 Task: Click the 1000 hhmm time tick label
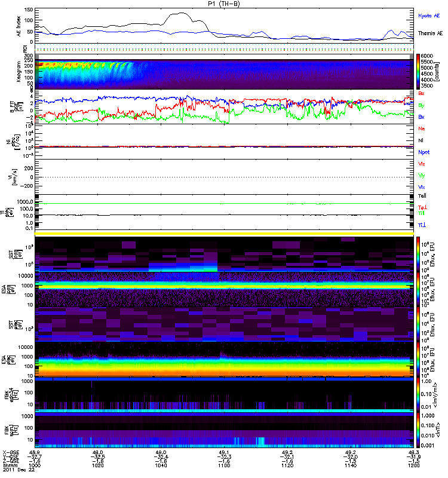coord(35,465)
